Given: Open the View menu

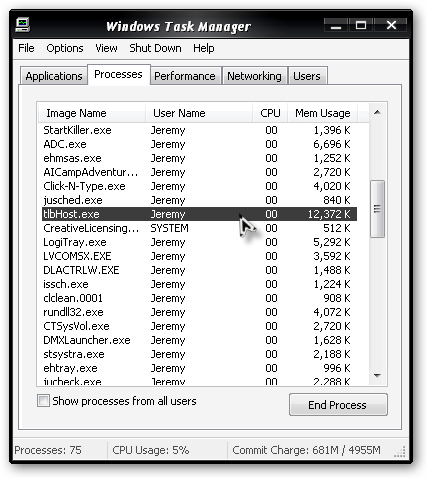Looking at the screenshot, I should click(106, 48).
